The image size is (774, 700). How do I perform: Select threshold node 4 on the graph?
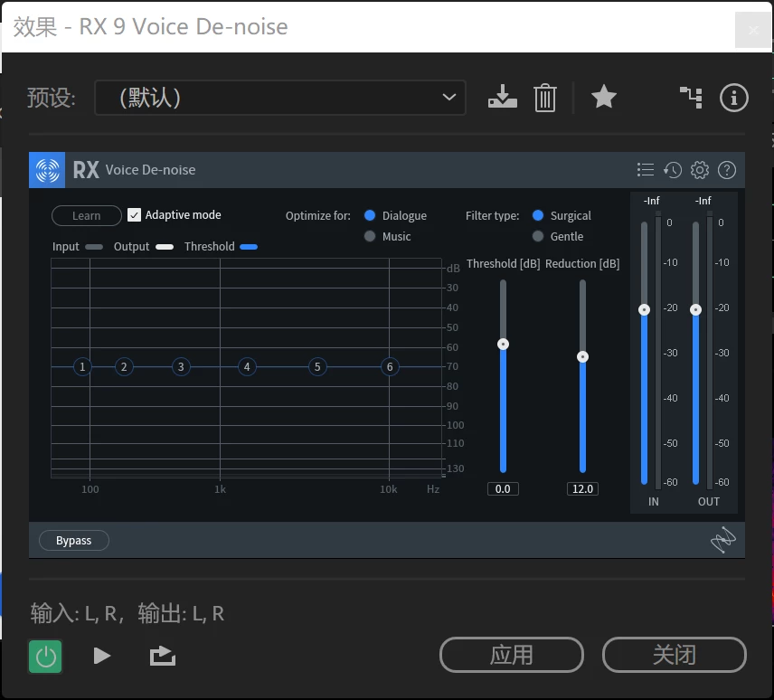[x=247, y=367]
